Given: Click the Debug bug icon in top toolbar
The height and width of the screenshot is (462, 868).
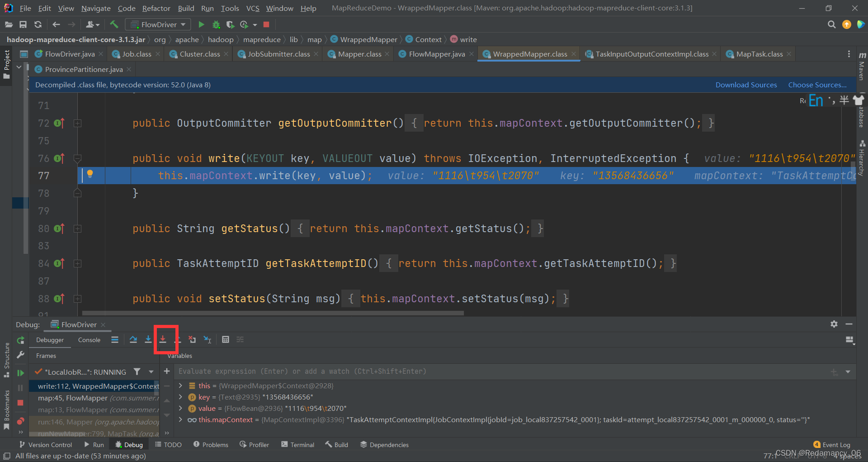Looking at the screenshot, I should point(216,24).
